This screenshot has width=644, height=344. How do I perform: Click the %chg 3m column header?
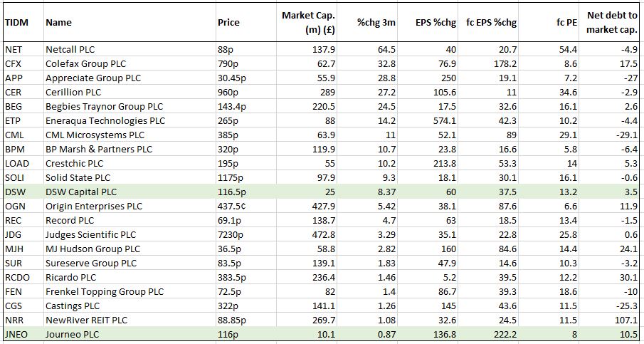click(x=374, y=22)
